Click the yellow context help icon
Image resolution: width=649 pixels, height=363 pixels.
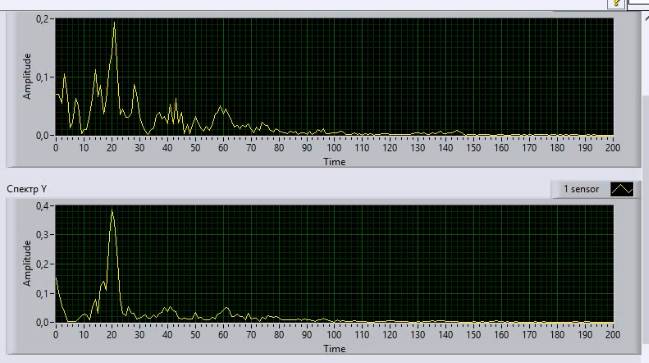[x=616, y=3]
